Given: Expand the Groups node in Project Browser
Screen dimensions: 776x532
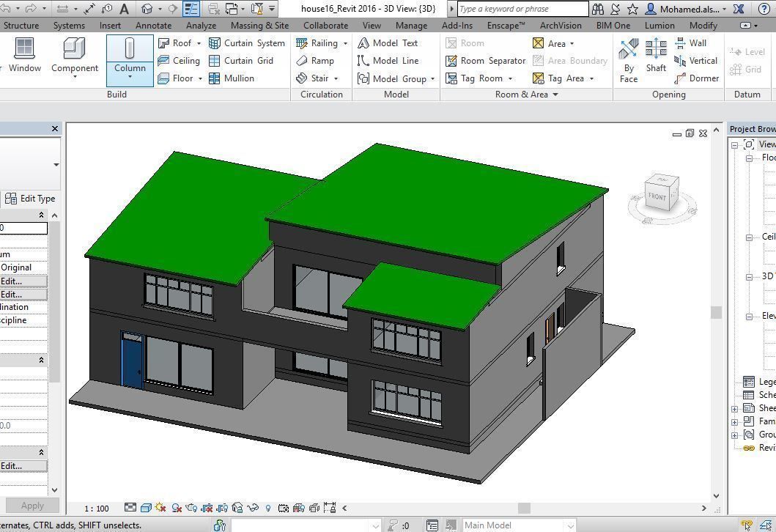Looking at the screenshot, I should 735,435.
